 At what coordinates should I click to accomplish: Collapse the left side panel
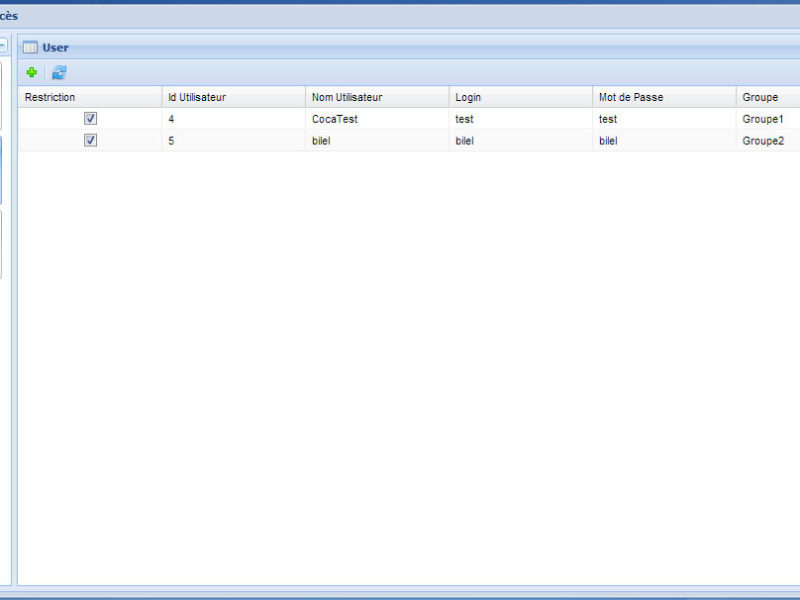tap(3, 46)
